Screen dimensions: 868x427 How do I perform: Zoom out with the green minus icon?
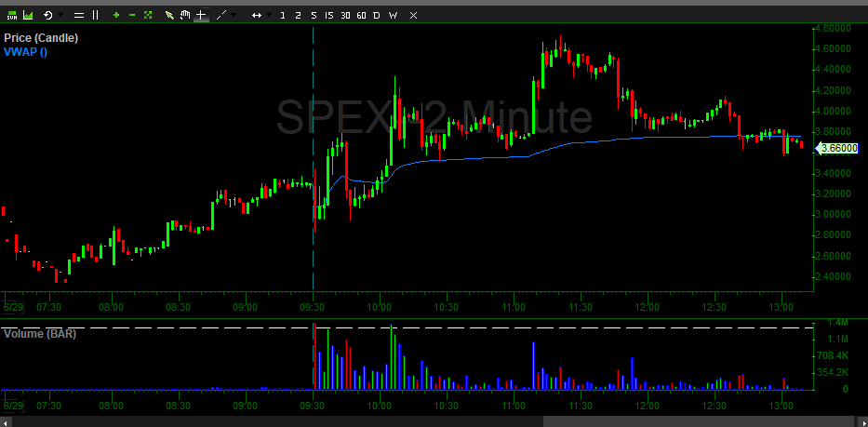pyautogui.click(x=132, y=16)
